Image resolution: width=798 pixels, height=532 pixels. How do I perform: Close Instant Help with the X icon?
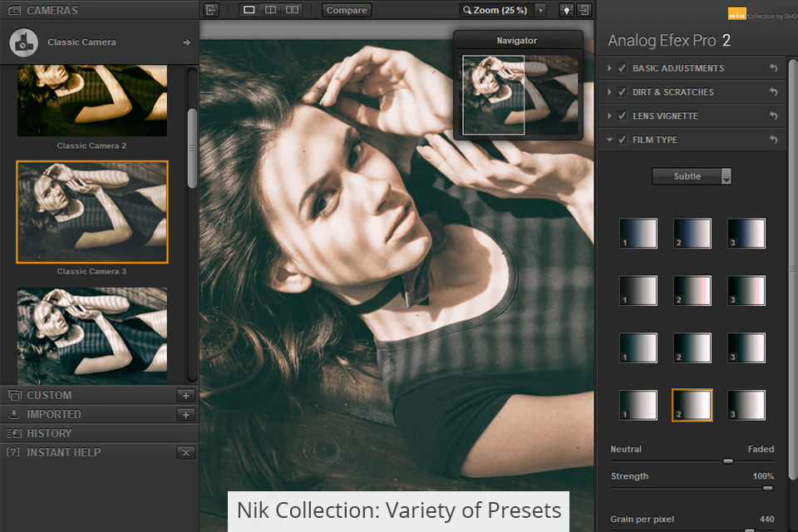click(x=185, y=452)
